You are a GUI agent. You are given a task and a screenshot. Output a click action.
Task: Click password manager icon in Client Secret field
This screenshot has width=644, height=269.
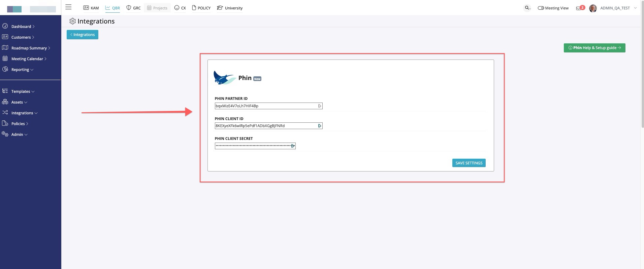293,146
